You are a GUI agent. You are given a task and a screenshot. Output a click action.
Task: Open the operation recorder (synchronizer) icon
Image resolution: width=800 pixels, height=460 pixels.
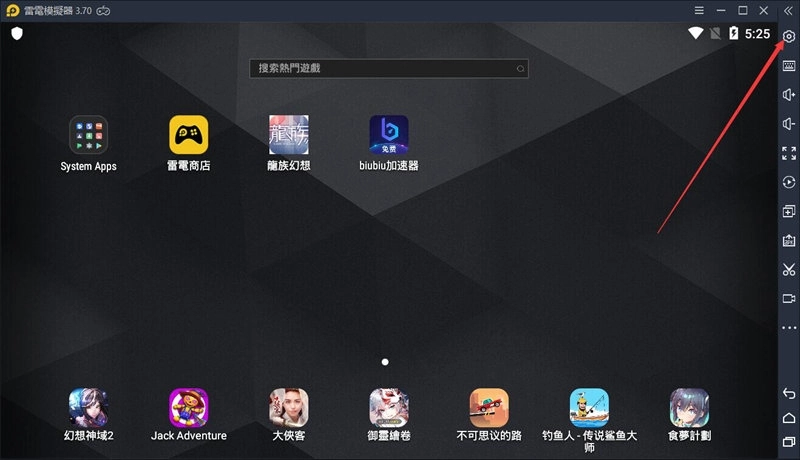(x=789, y=182)
